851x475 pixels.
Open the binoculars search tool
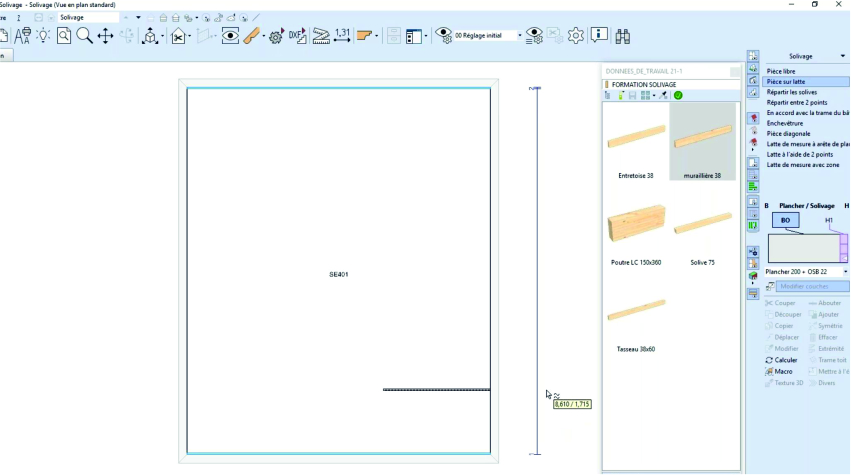[x=622, y=36]
